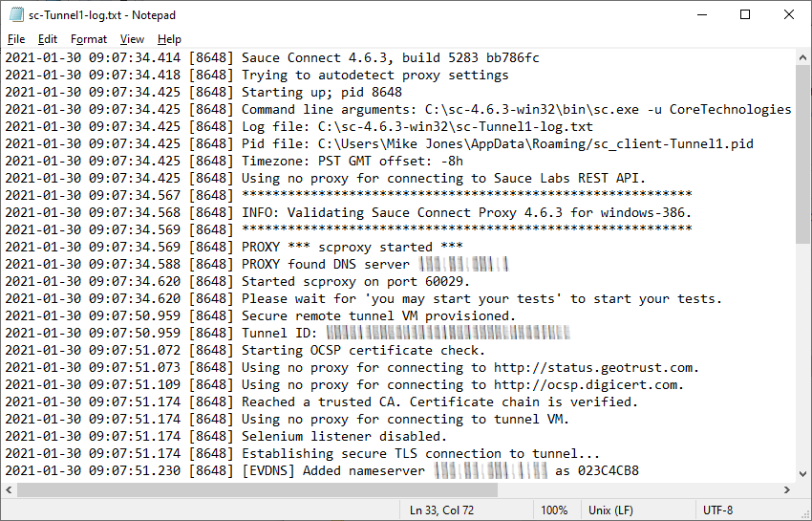Click the 'http://ocsp.digicert.com' line
812x521 pixels.
click(x=345, y=384)
